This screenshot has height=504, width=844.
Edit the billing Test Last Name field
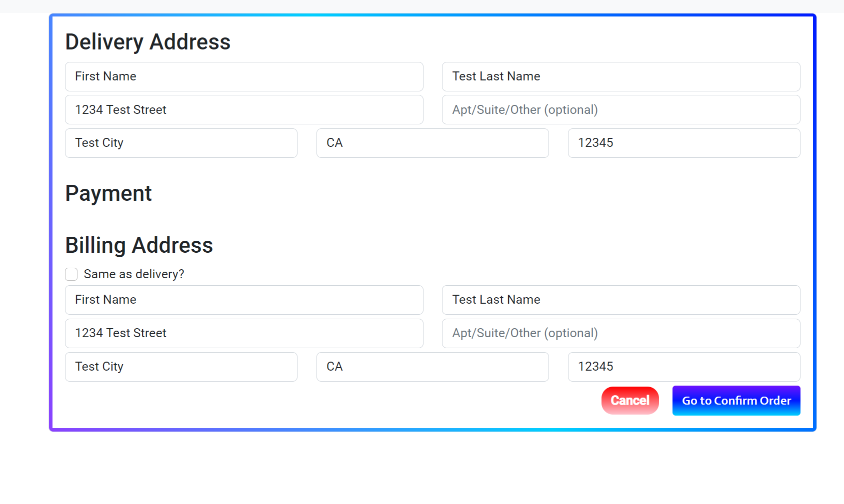coord(621,300)
